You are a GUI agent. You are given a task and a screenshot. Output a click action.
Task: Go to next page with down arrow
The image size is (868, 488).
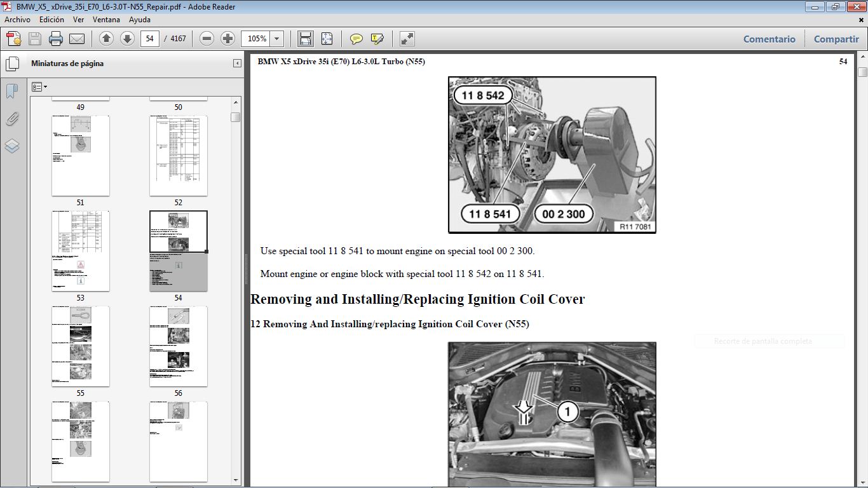tap(127, 39)
